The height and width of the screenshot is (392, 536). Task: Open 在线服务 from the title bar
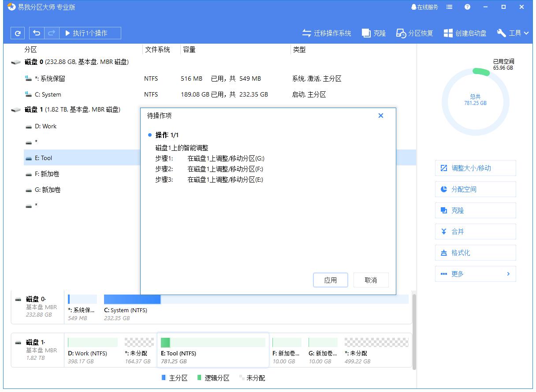click(x=424, y=7)
